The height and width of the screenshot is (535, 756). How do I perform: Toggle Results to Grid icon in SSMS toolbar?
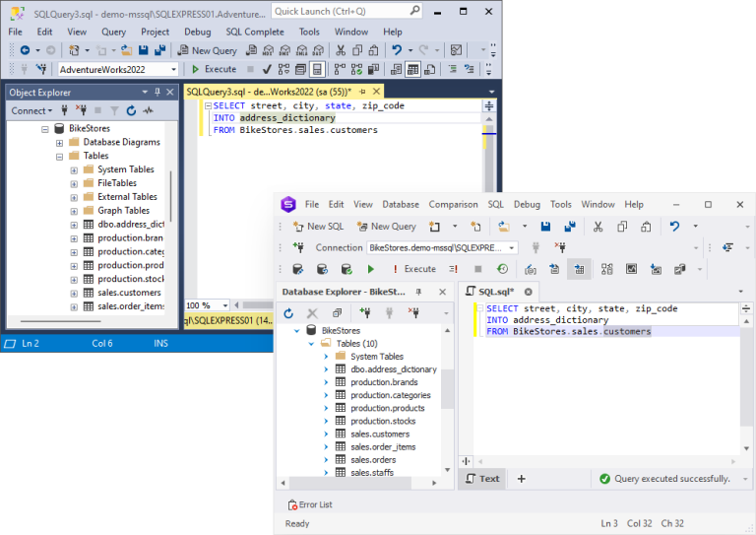tap(412, 70)
